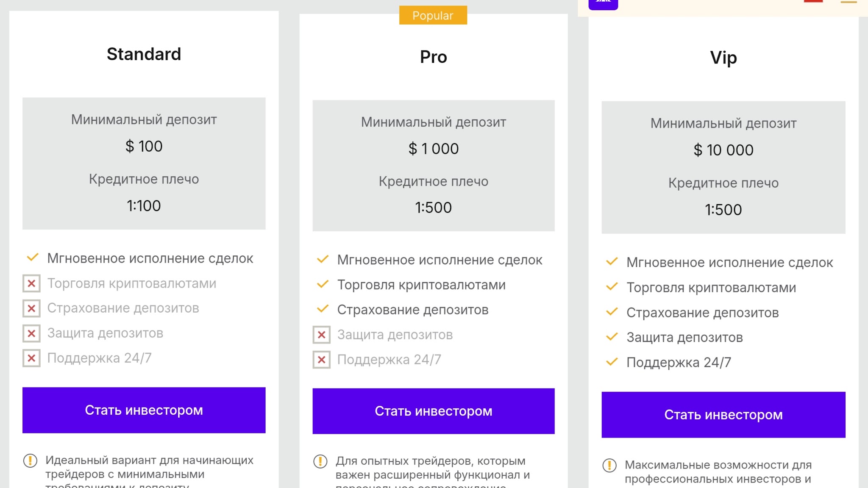
Task: Click the purple site logo icon
Action: pyautogui.click(x=603, y=3)
